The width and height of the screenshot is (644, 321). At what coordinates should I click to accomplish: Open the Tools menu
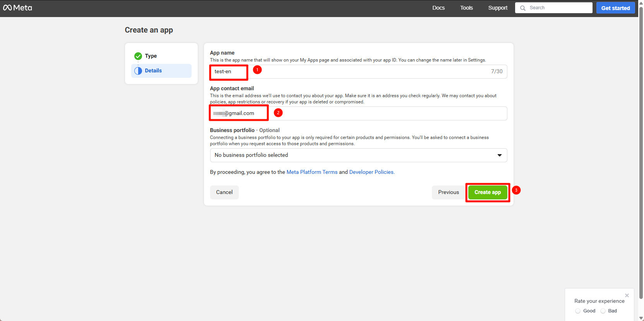pyautogui.click(x=466, y=8)
